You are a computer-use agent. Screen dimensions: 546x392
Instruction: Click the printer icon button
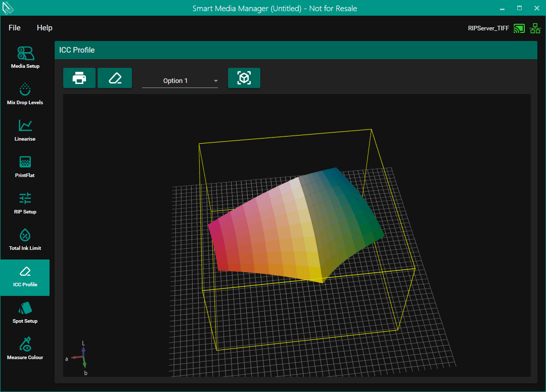pos(79,78)
